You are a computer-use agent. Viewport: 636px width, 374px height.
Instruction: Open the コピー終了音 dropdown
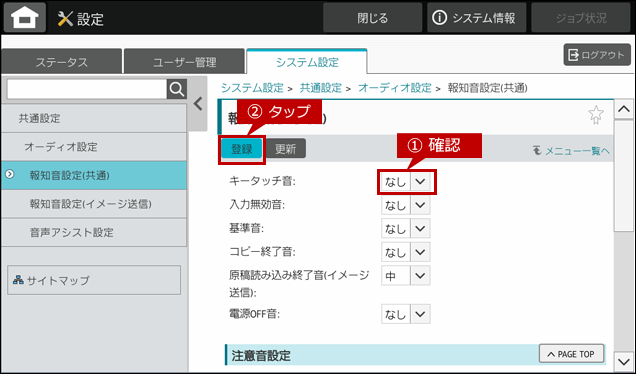[x=406, y=252]
